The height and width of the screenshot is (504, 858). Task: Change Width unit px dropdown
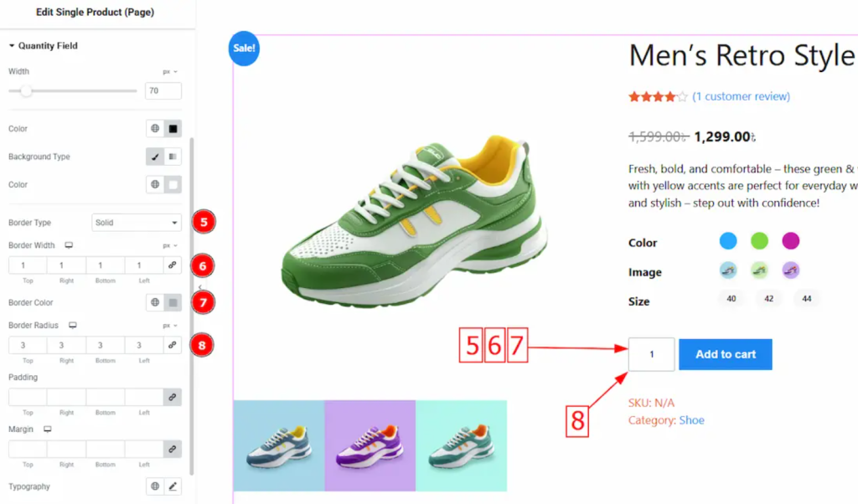coord(170,72)
